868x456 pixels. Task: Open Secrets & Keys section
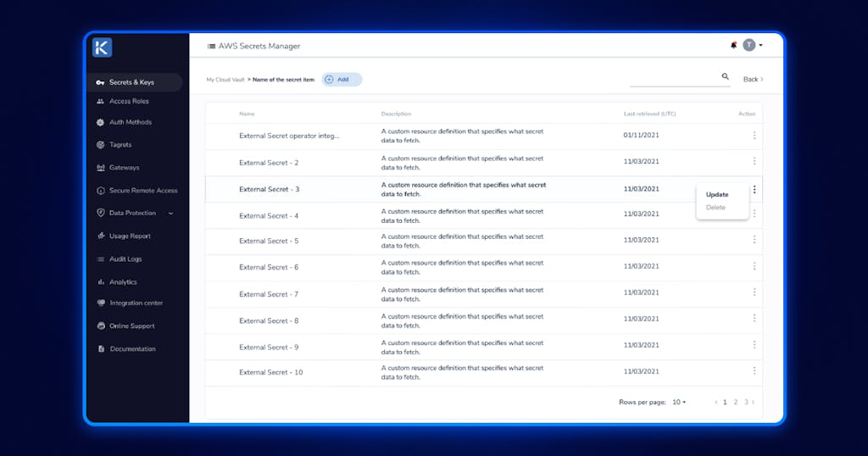click(x=135, y=82)
